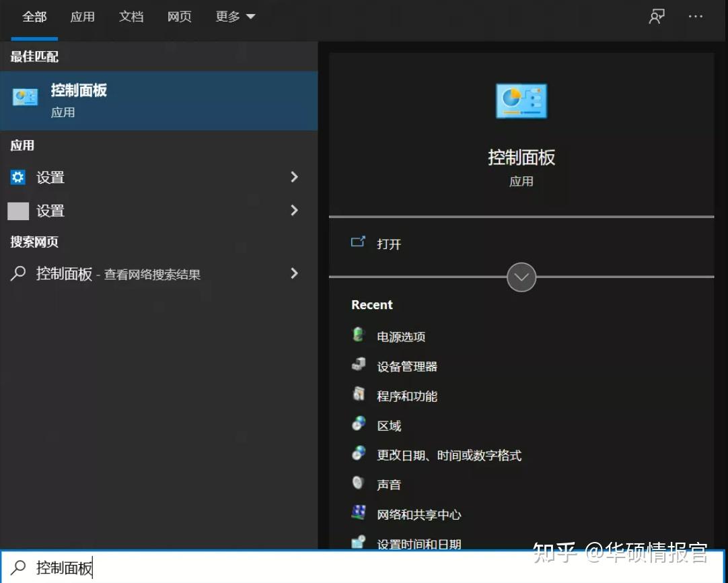Click the down chevron below 打开

pos(521,277)
